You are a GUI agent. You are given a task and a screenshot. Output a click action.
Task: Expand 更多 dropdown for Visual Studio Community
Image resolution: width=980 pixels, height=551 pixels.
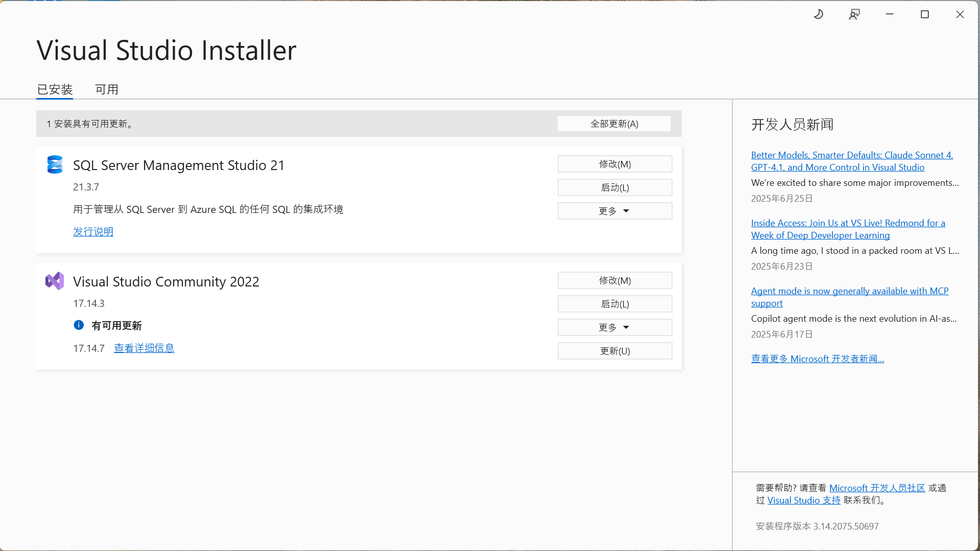(615, 327)
